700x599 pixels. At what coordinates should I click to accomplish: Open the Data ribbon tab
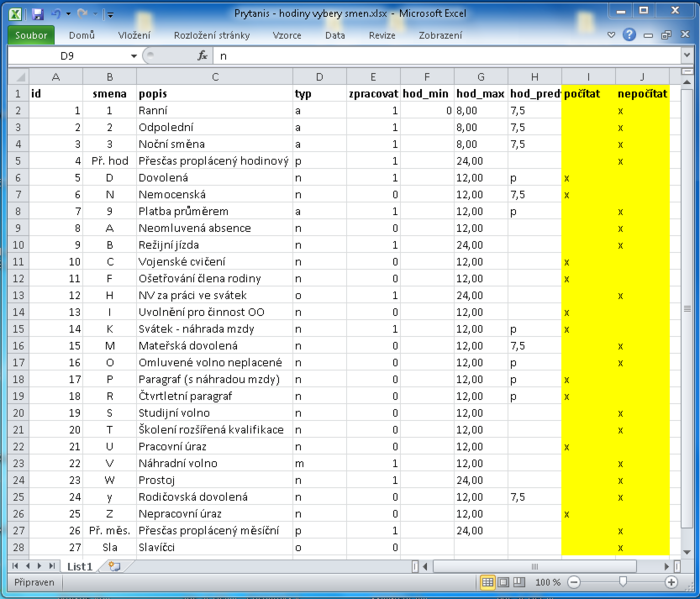pos(335,35)
